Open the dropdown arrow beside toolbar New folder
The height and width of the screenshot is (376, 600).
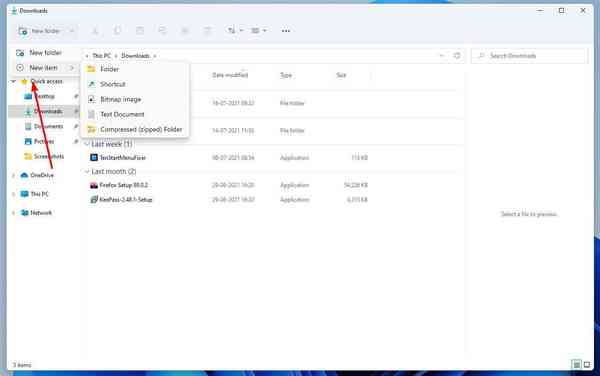point(72,31)
